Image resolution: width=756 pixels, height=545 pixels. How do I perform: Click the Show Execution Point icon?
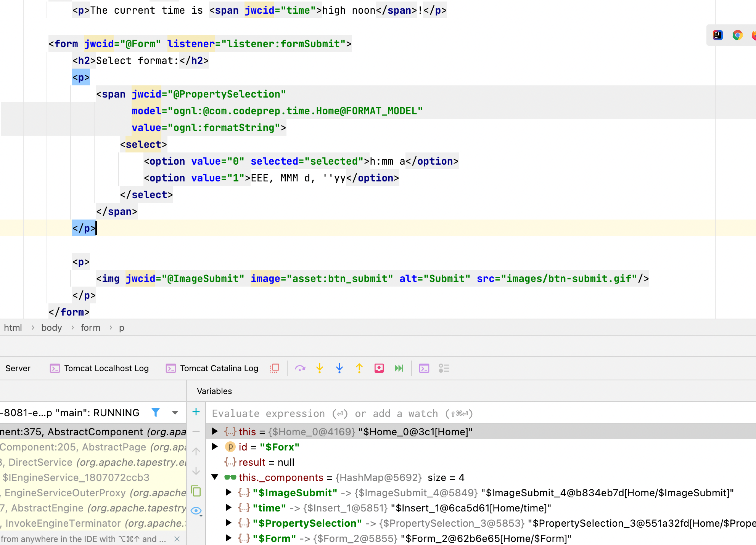(275, 368)
